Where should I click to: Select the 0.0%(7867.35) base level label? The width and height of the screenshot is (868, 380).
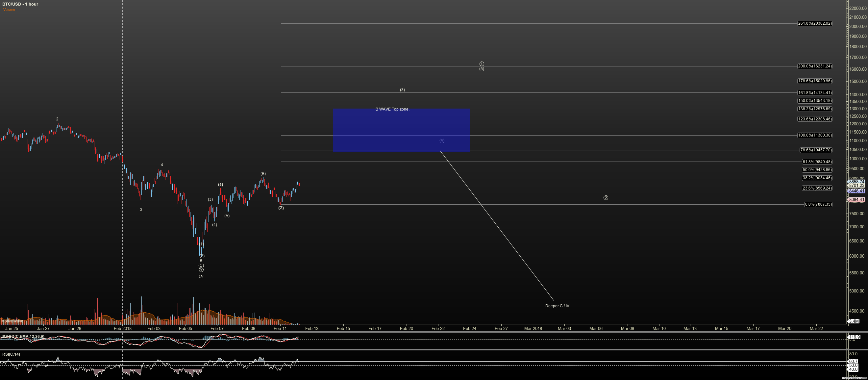tap(818, 204)
